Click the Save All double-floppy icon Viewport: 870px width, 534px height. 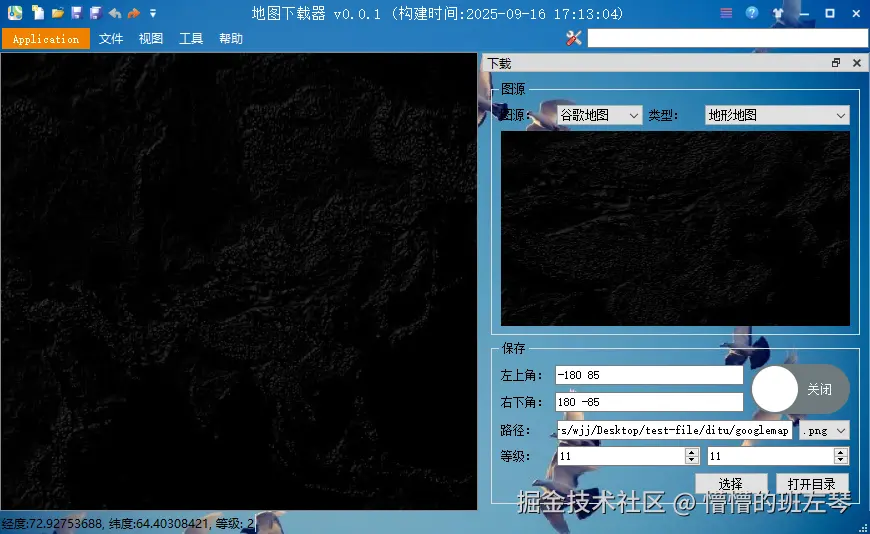coord(96,13)
